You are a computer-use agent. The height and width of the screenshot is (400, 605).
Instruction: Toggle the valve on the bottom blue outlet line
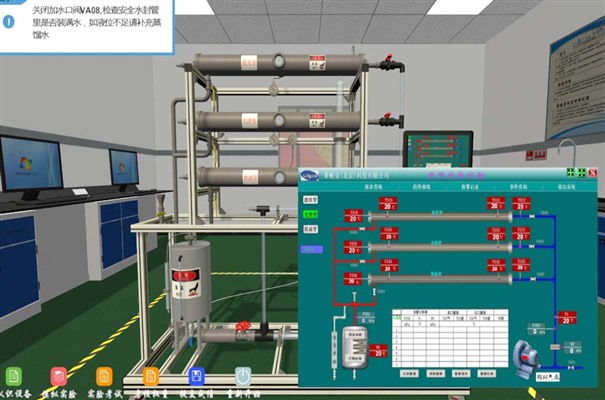pos(533,278)
